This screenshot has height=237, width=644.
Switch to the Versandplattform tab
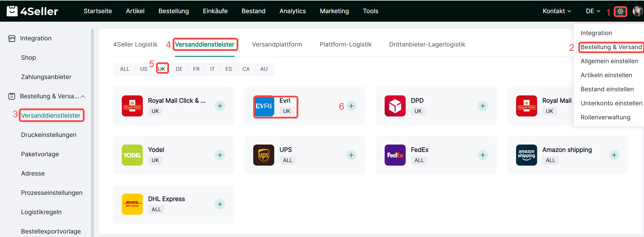[x=277, y=44]
